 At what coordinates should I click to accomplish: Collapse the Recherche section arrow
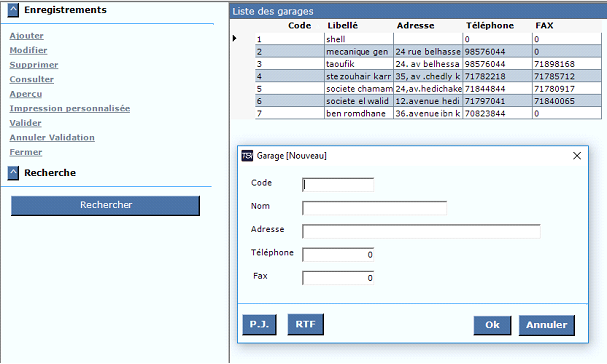click(x=13, y=173)
